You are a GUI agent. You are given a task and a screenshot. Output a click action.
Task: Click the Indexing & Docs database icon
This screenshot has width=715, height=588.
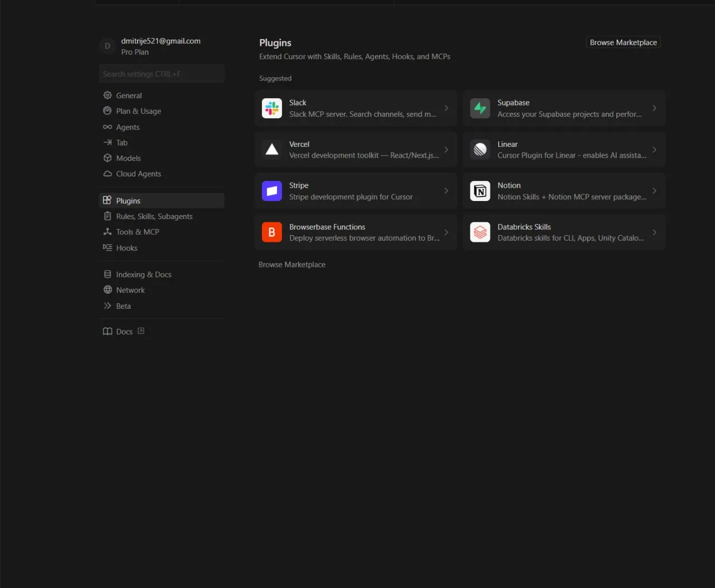[107, 274]
